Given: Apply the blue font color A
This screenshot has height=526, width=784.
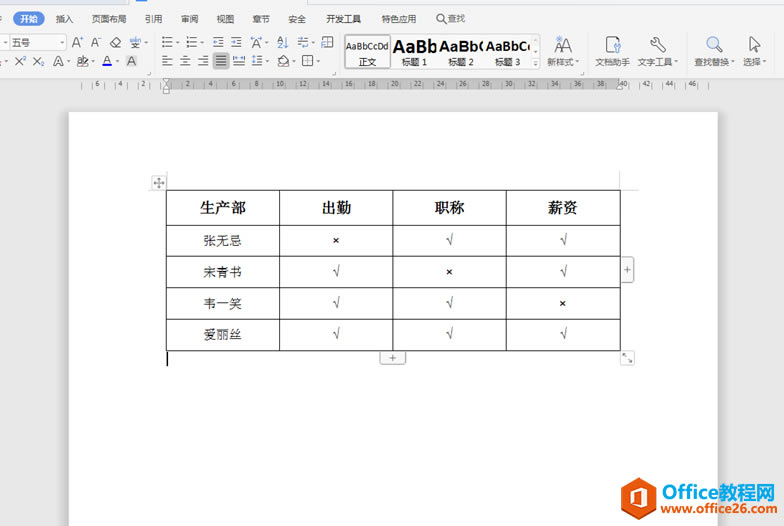Looking at the screenshot, I should click(107, 61).
